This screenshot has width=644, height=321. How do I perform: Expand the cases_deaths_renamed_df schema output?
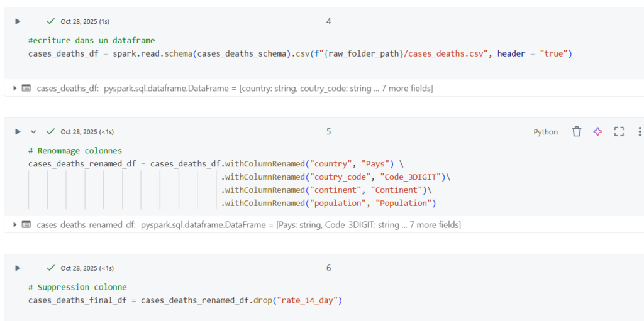(15, 225)
